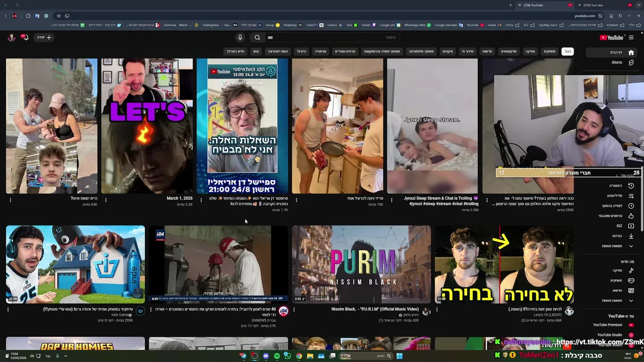Select the Animation (אנימציה) filter chip
Viewport: 644px width, 362px height.
click(x=320, y=51)
